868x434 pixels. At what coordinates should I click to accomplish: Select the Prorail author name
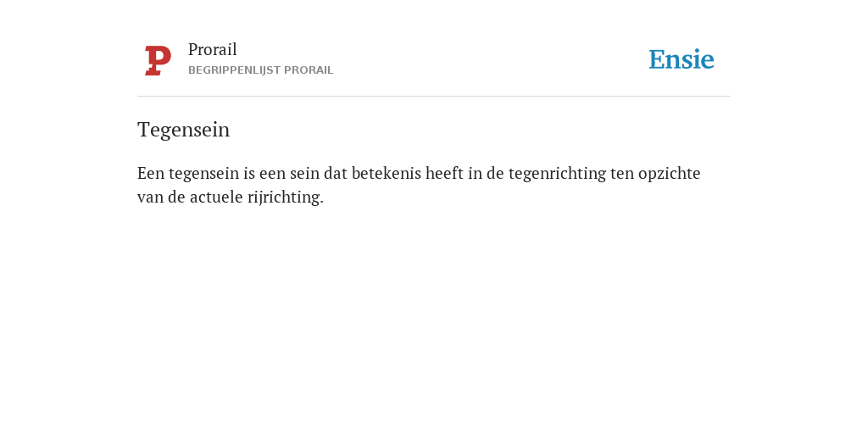pyautogui.click(x=213, y=49)
